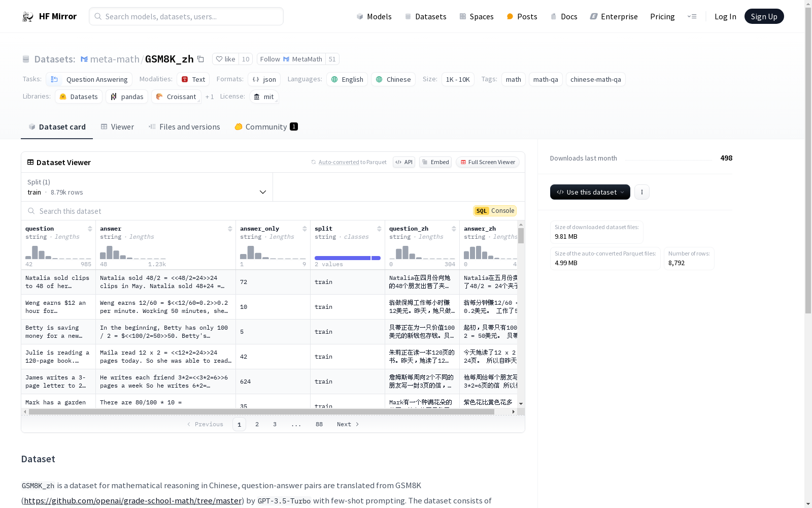This screenshot has width=812, height=508.
Task: Select the cell with answer_only 624
Action: 273,382
